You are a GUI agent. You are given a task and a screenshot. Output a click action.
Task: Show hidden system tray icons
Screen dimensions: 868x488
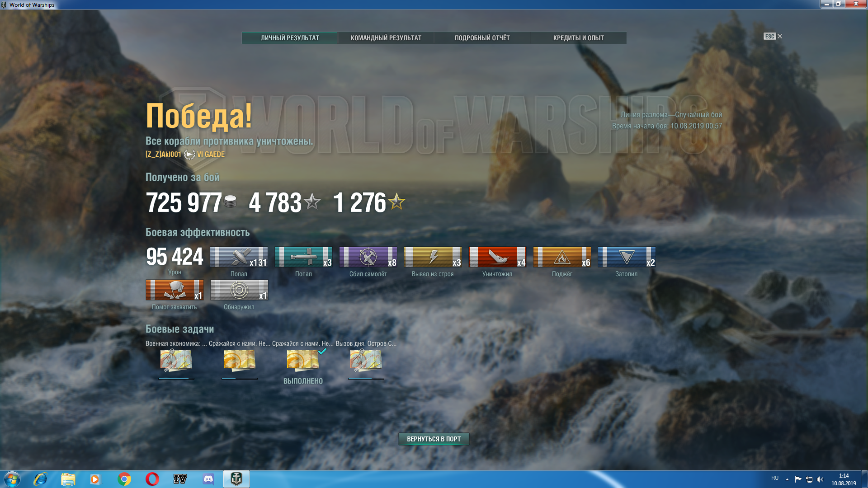point(787,479)
